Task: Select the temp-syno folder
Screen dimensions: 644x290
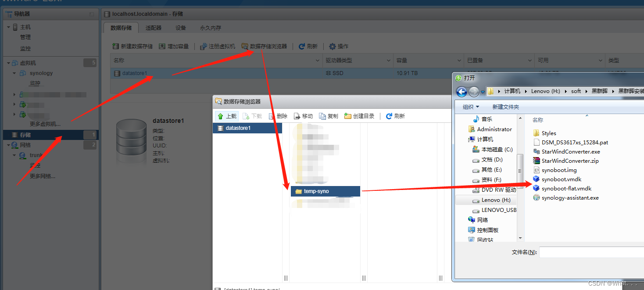Action: tap(325, 191)
